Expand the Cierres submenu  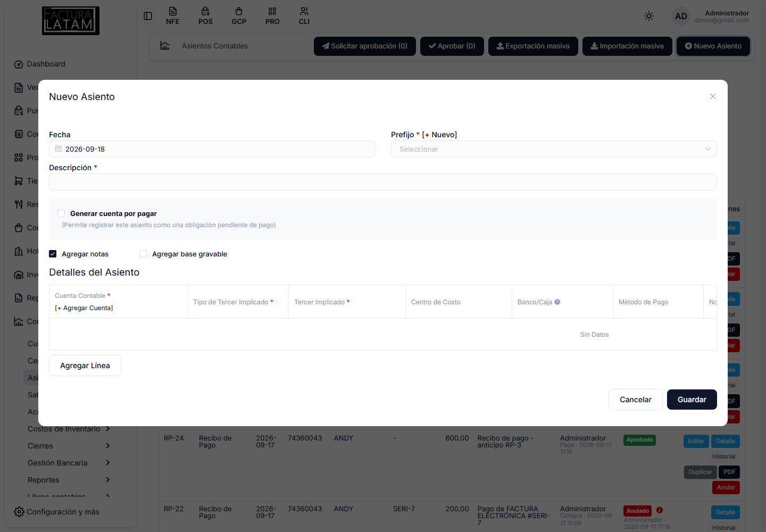[107, 446]
